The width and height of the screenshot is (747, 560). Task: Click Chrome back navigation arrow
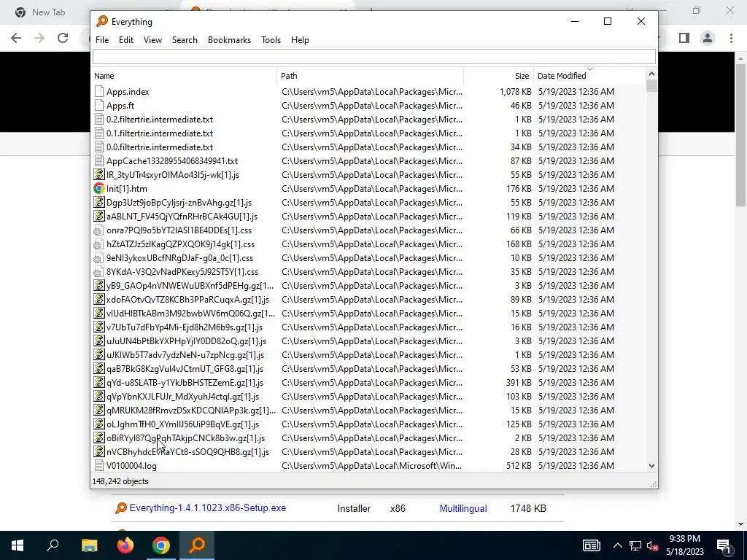coord(16,38)
